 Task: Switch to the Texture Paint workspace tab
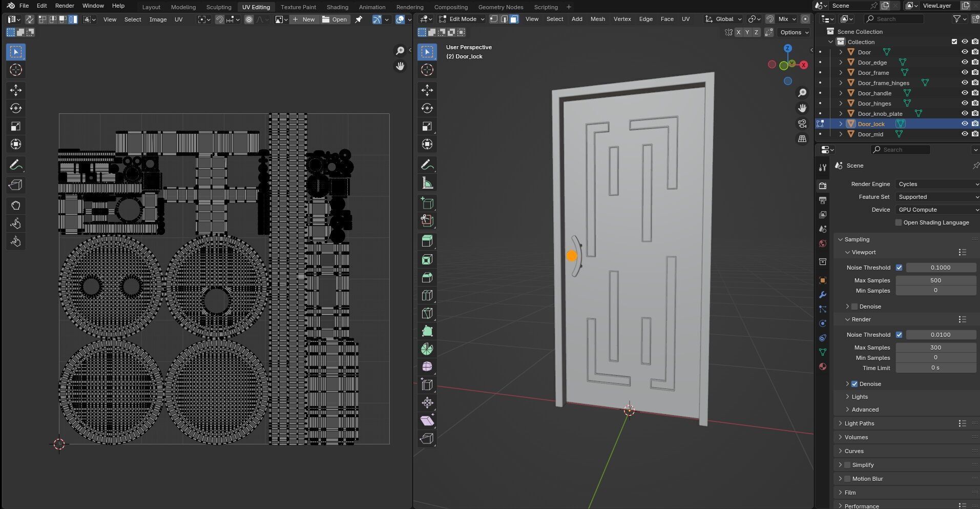(x=298, y=7)
